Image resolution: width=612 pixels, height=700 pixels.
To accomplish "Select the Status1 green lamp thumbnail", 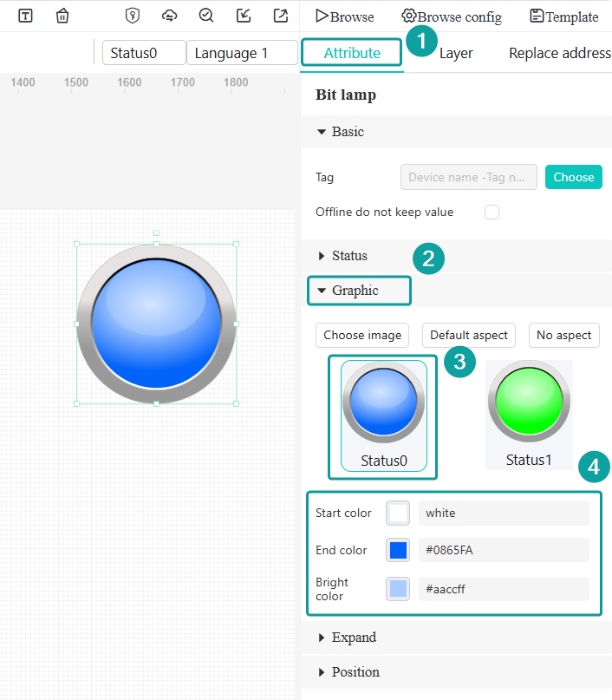I will tap(529, 415).
